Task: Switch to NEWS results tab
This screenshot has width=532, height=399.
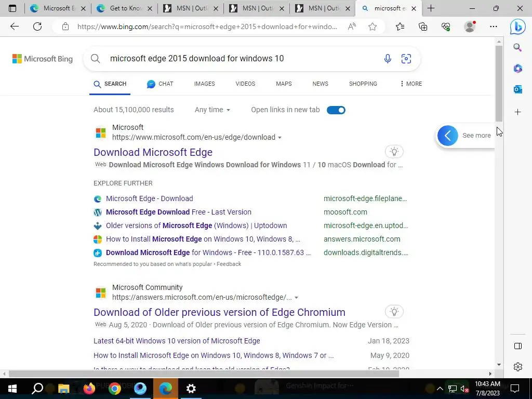Action: coord(320,84)
